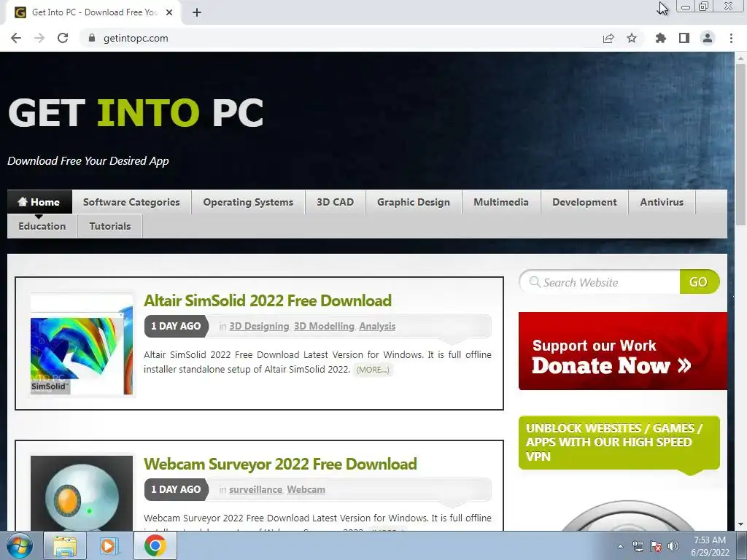Open the surveillance category link
The image size is (747, 560).
point(255,489)
